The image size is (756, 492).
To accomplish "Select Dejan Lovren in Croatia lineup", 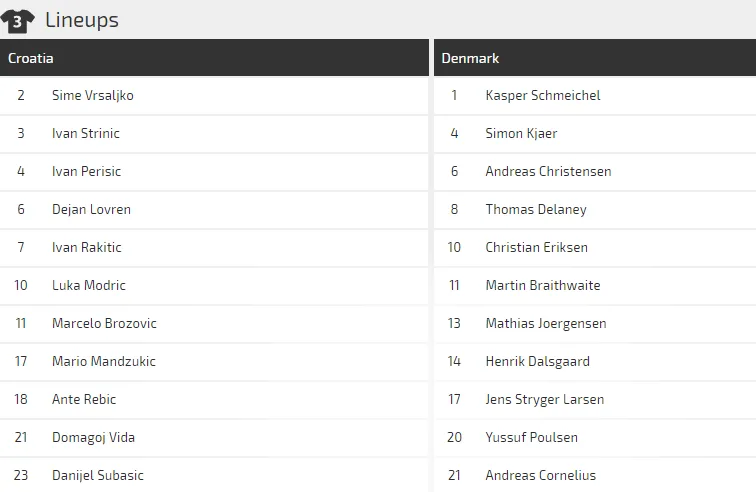I will click(x=91, y=209).
